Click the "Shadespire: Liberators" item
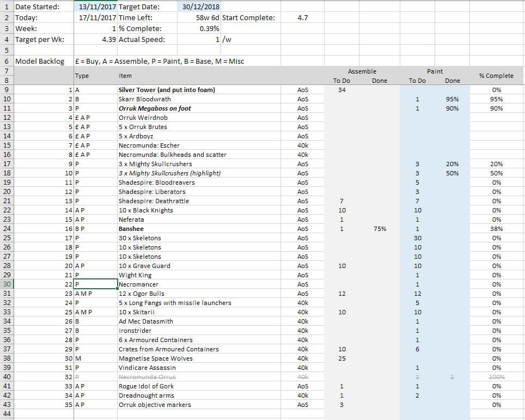525x420 pixels. click(152, 192)
